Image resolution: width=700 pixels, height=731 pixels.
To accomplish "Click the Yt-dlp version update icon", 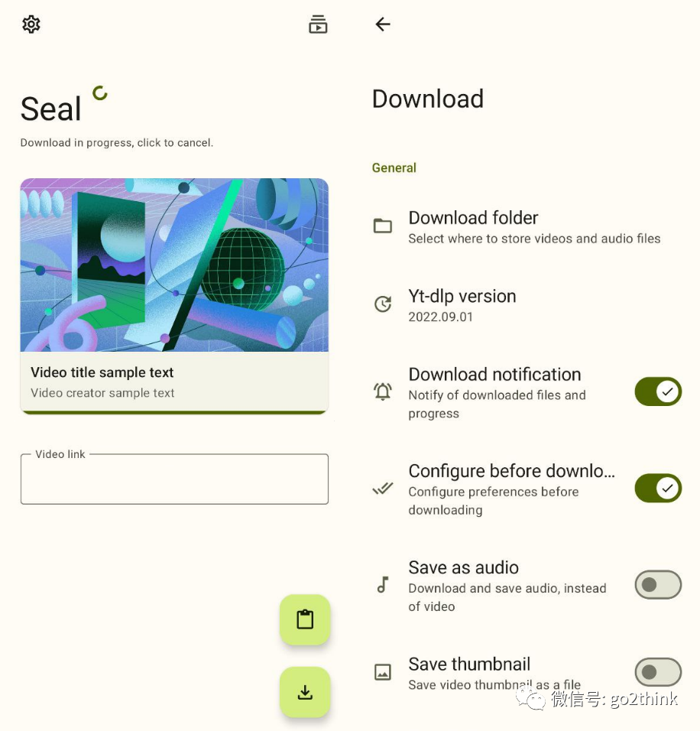I will click(383, 304).
